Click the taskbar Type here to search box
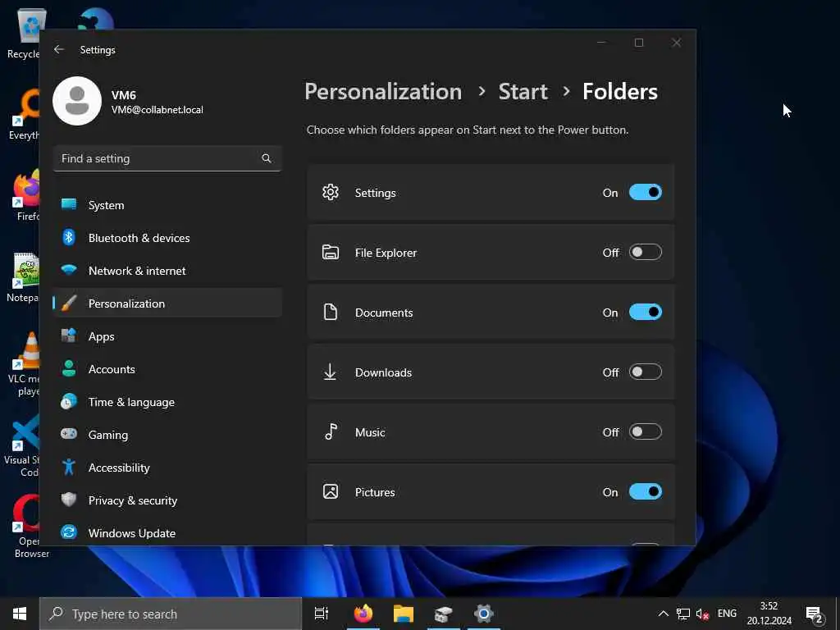The height and width of the screenshot is (630, 840). 171,614
